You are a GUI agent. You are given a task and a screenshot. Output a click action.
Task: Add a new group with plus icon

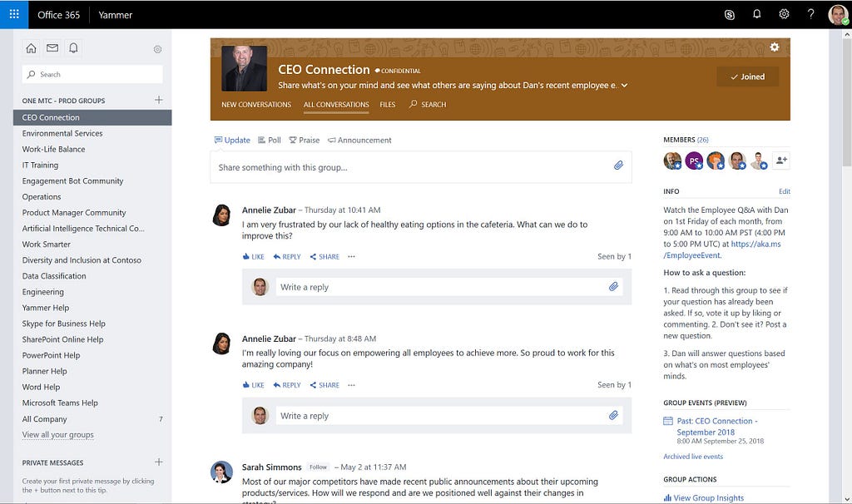pos(158,100)
